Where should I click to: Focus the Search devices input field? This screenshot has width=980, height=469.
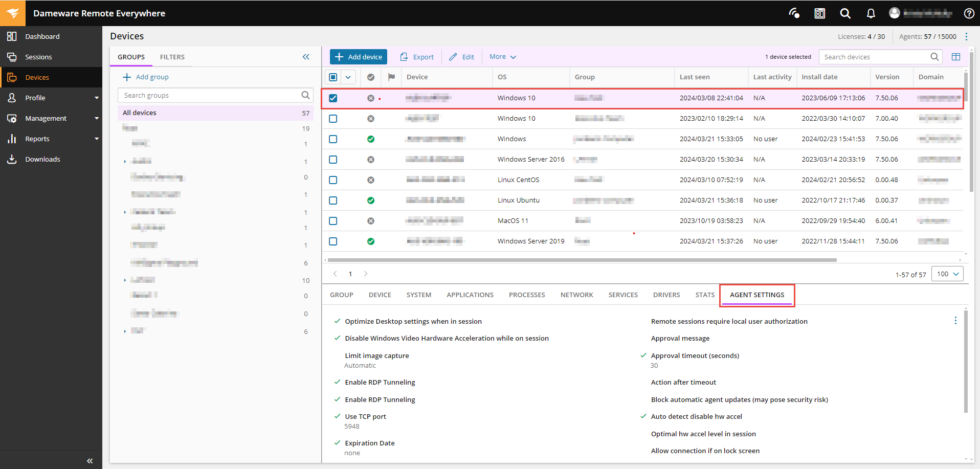[875, 57]
